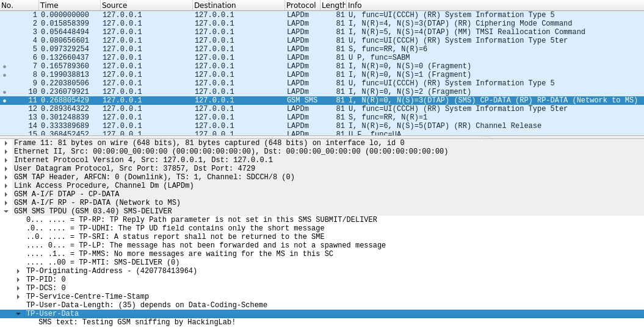Expand TP-Service-Centre-Time-Stamp field

pyautogui.click(x=18, y=296)
